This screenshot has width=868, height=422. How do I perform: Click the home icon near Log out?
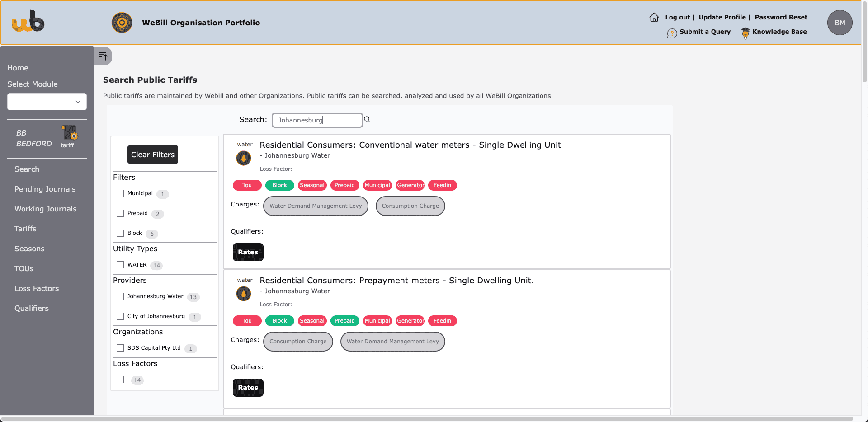pyautogui.click(x=654, y=17)
